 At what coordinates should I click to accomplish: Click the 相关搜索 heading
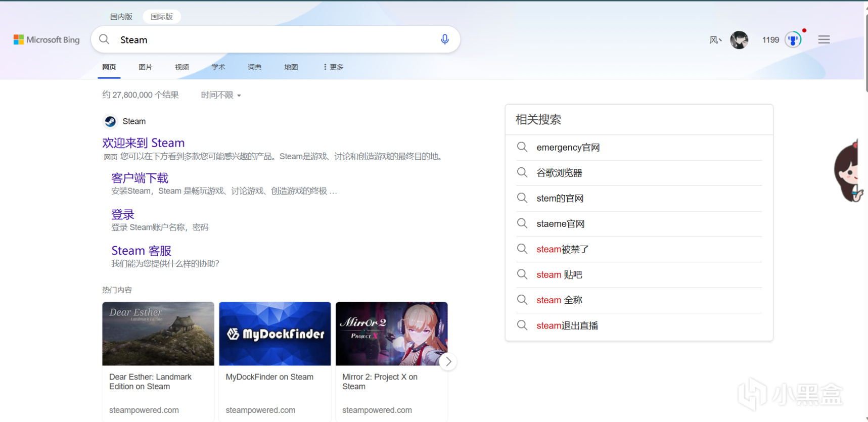pyautogui.click(x=538, y=120)
